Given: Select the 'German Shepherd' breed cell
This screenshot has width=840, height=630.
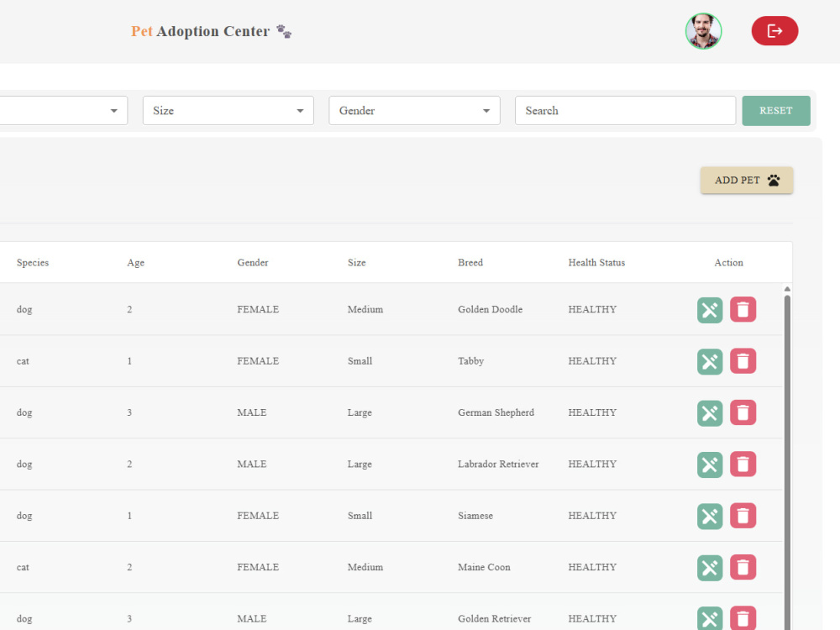Looking at the screenshot, I should click(496, 412).
